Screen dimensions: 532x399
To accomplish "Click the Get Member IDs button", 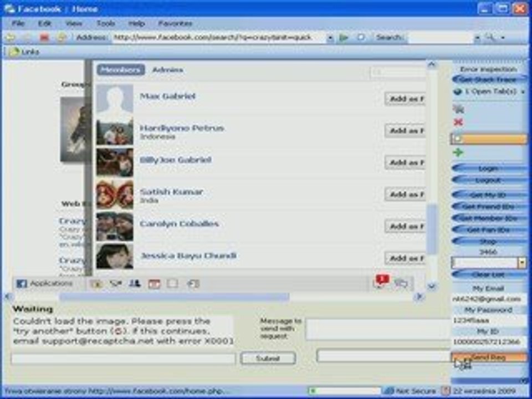I will pyautogui.click(x=489, y=218).
